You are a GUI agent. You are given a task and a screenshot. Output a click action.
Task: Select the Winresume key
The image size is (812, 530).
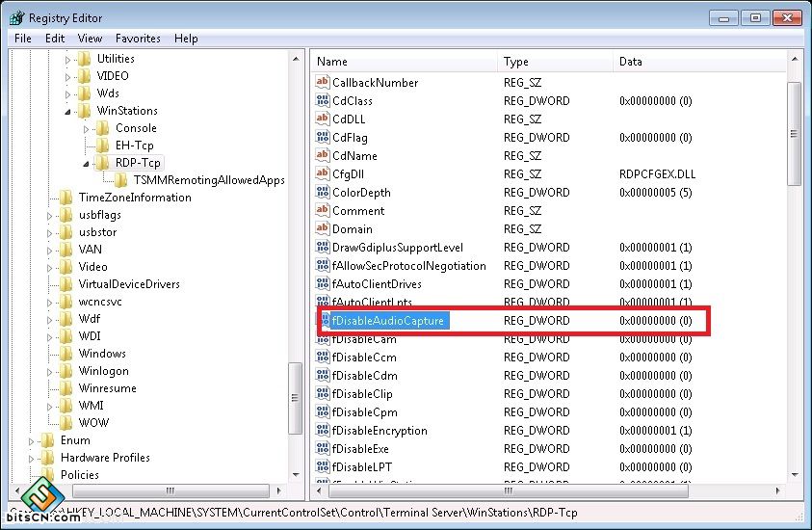pos(107,388)
